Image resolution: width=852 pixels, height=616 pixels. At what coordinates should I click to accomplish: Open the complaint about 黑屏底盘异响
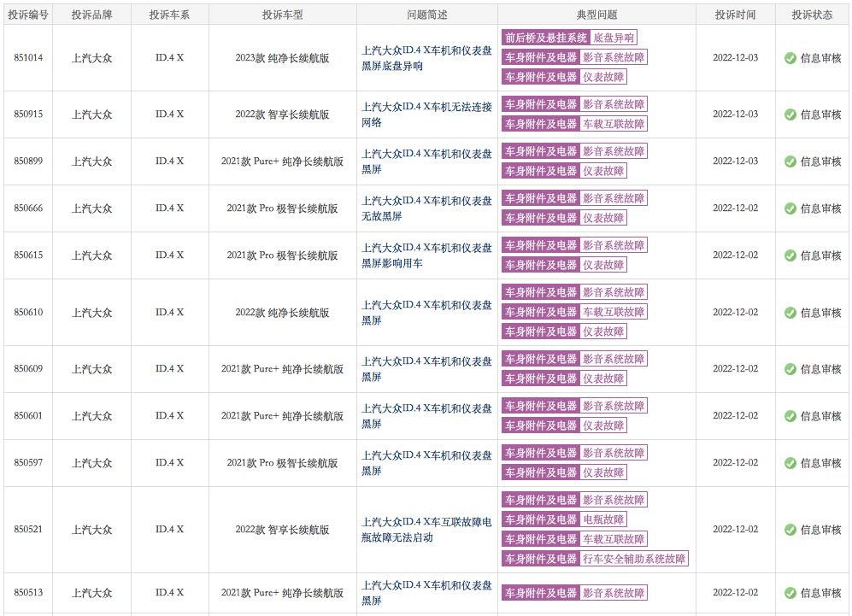tap(426, 58)
